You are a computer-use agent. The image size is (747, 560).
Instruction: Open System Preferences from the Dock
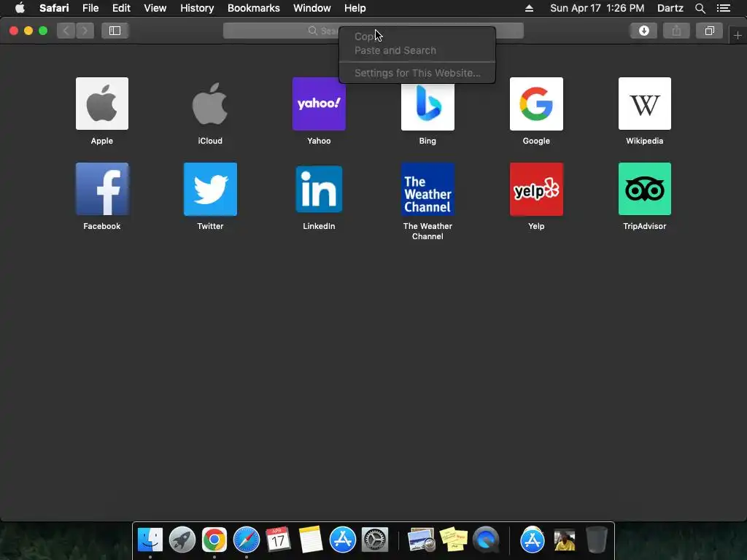(x=375, y=540)
